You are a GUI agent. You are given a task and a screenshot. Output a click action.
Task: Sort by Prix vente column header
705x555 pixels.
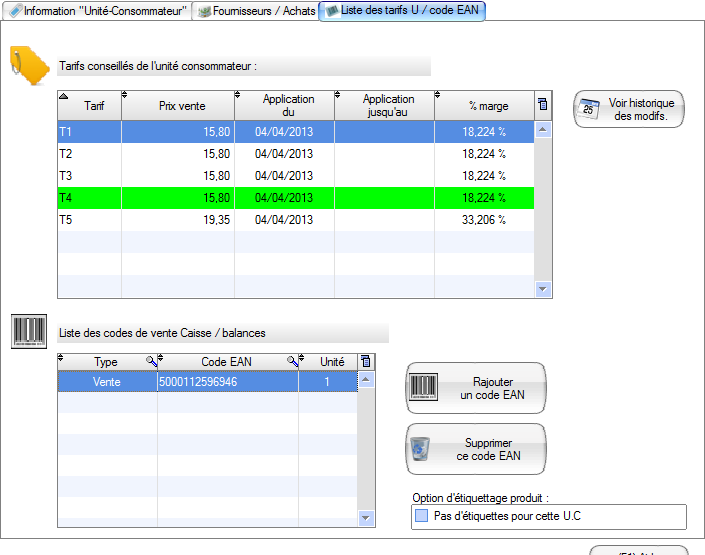[x=181, y=106]
